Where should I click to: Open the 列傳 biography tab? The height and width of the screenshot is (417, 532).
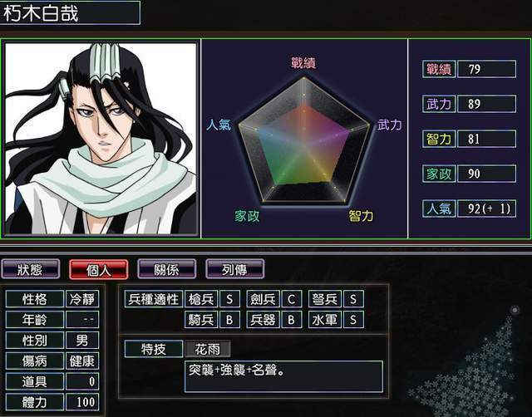point(234,269)
